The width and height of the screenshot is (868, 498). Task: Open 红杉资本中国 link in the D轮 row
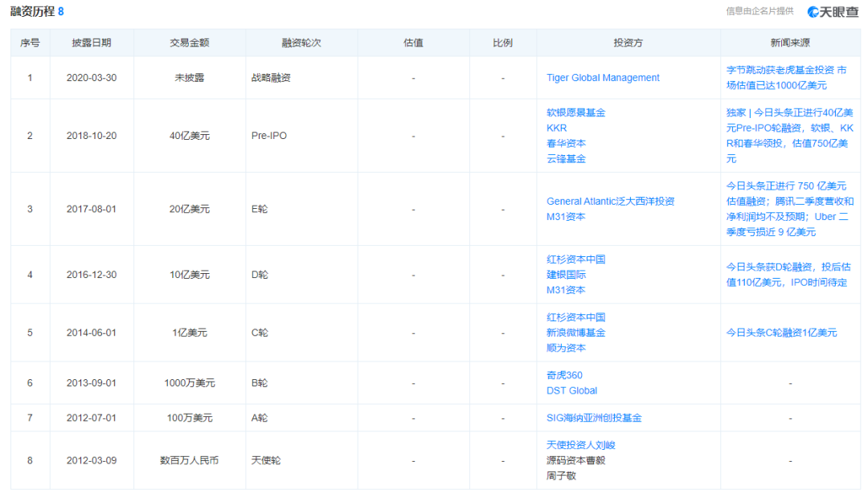coord(575,259)
